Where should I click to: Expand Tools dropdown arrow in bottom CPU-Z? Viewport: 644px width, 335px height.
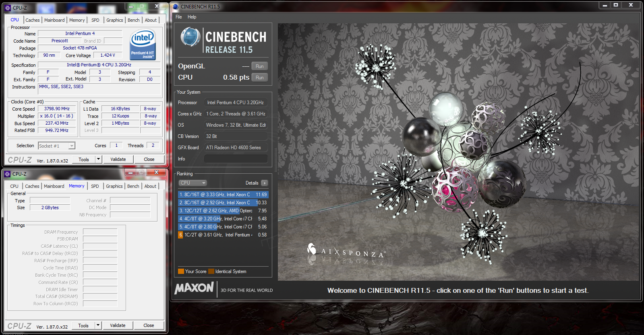(98, 325)
